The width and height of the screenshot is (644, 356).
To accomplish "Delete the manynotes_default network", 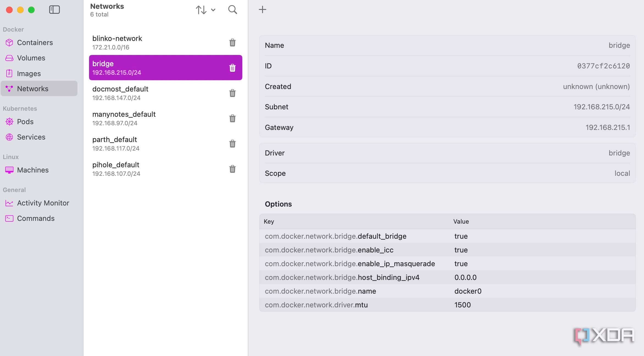I will [x=232, y=118].
